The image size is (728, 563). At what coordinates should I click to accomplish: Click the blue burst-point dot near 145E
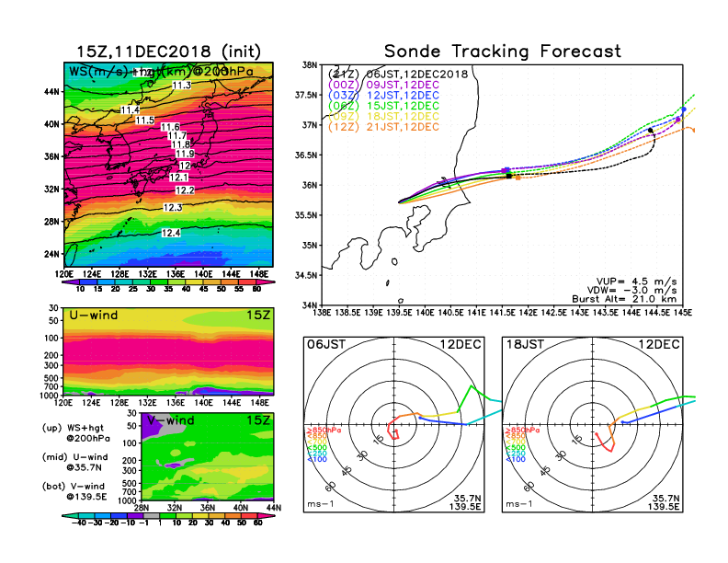[x=684, y=109]
